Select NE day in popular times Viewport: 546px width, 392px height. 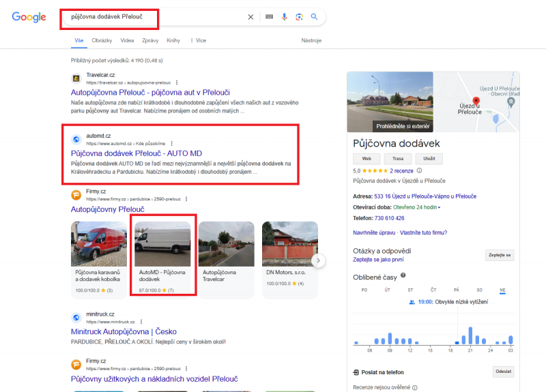pos(502,290)
